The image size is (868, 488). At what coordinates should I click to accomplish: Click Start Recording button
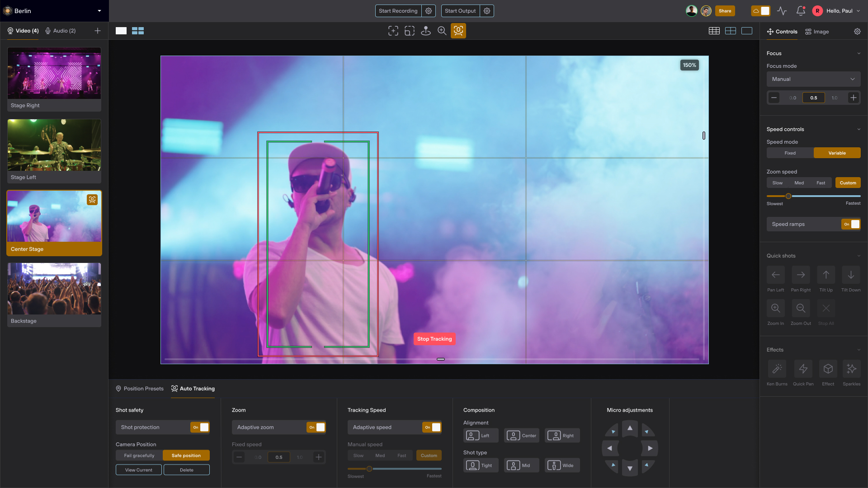pos(398,11)
